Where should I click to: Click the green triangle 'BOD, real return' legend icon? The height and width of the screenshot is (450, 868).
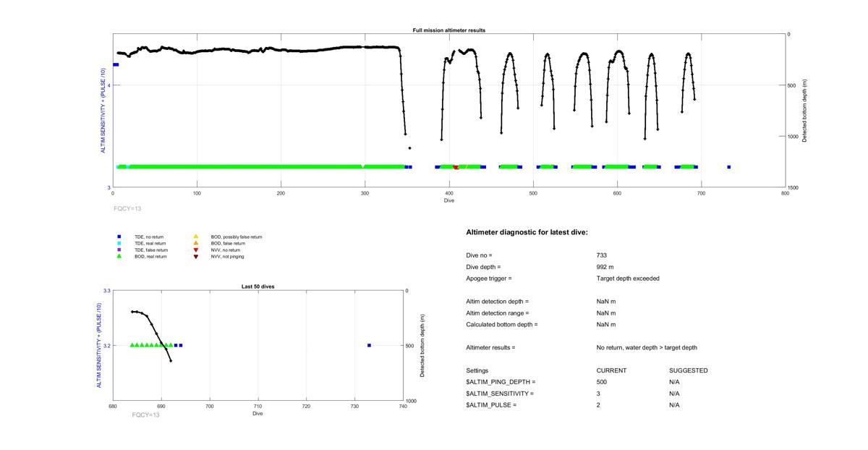point(119,256)
